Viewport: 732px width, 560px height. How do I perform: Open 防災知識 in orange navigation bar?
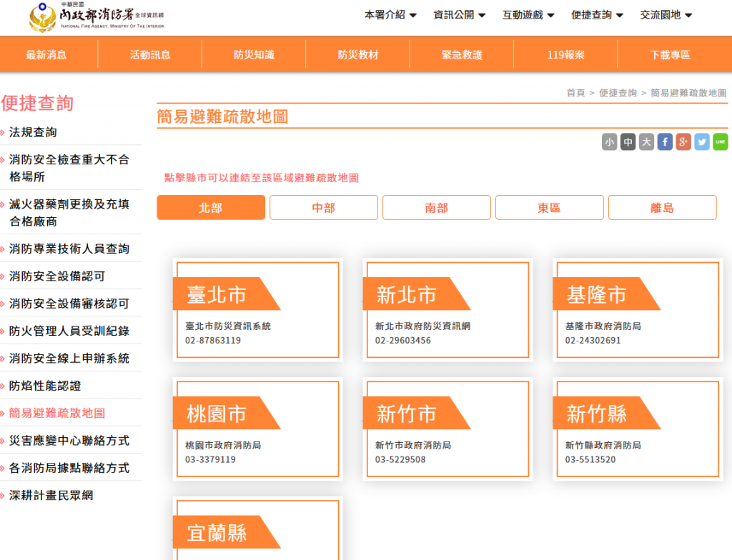254,54
